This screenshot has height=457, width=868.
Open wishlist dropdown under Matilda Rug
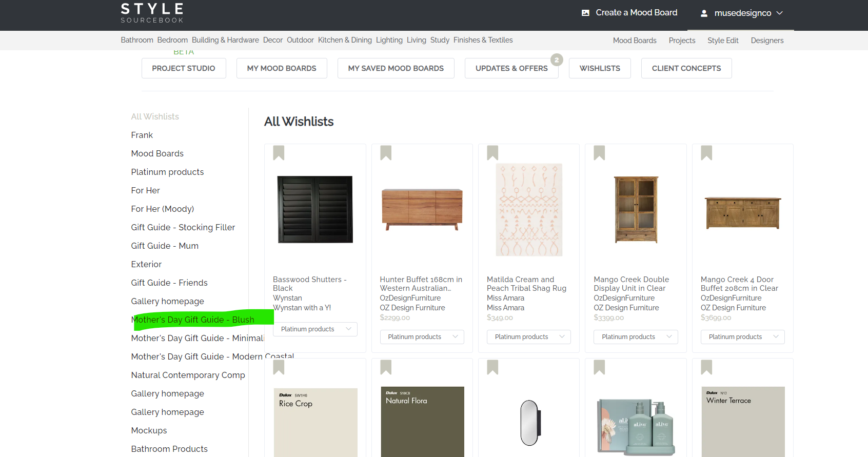pyautogui.click(x=529, y=337)
